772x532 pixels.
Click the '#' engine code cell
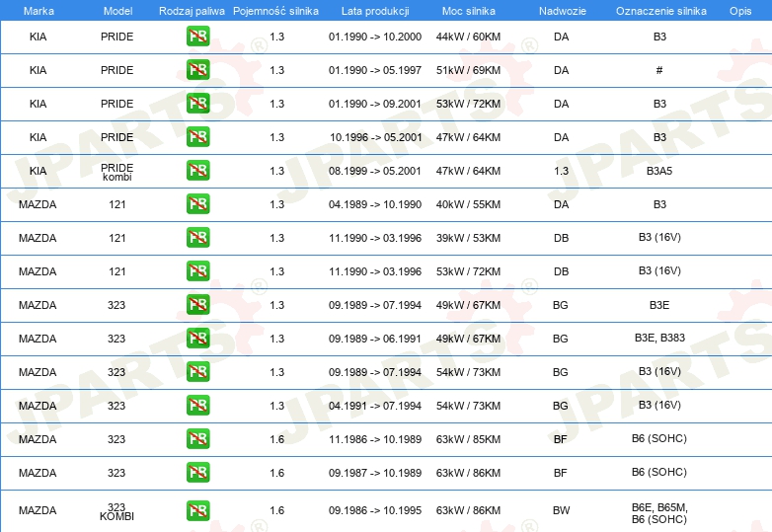(659, 70)
